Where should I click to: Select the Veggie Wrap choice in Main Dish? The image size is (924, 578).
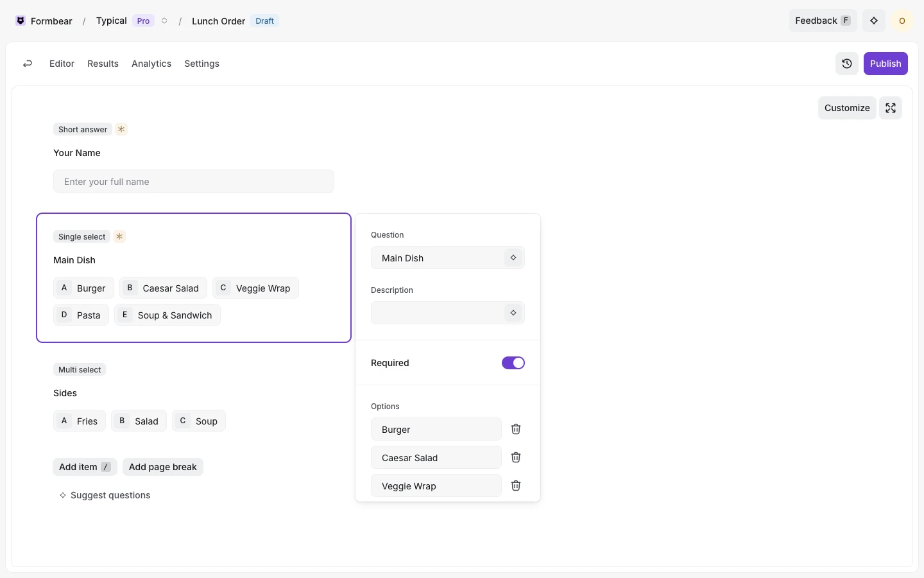(x=255, y=288)
